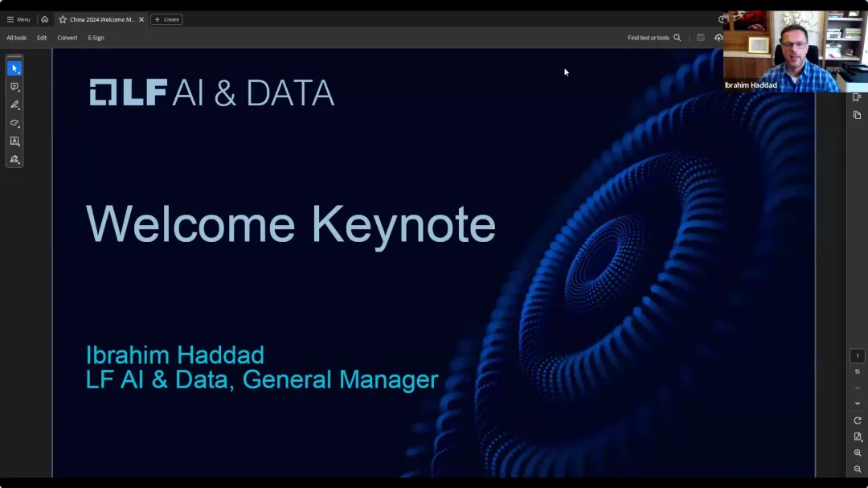The width and height of the screenshot is (868, 488).
Task: Open the bookmarks panel icon
Action: point(857,97)
